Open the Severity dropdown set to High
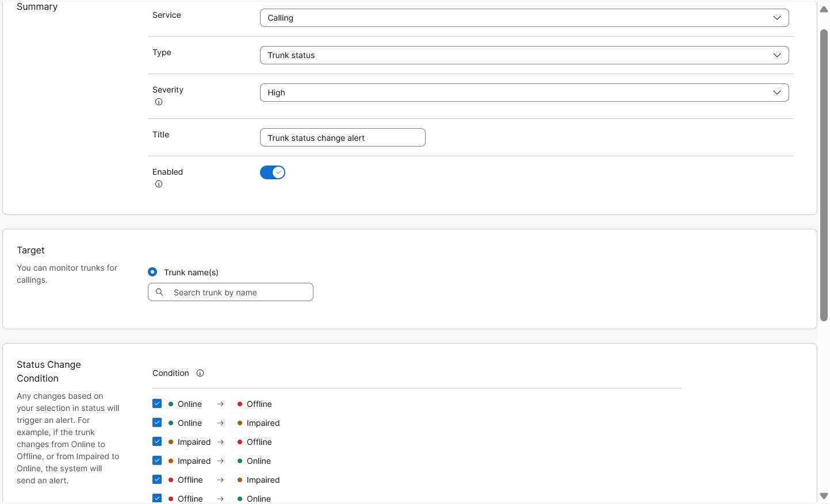830x504 pixels. (x=524, y=93)
